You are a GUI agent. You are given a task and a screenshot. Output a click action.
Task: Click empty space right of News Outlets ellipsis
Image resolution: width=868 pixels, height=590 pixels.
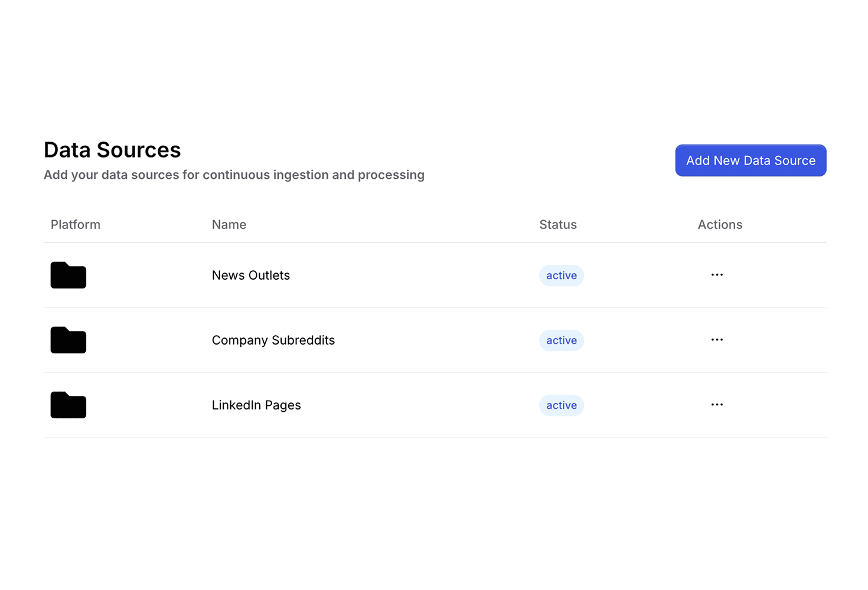[x=779, y=276]
